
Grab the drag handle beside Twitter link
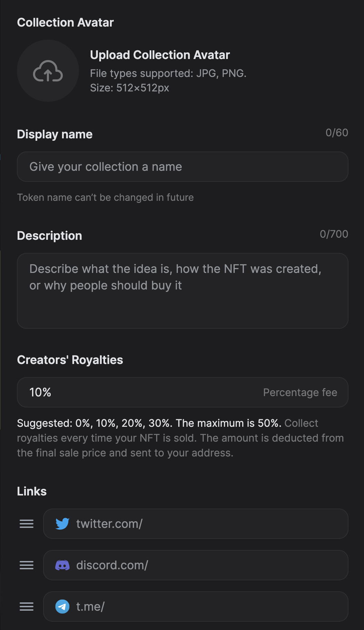pyautogui.click(x=27, y=524)
